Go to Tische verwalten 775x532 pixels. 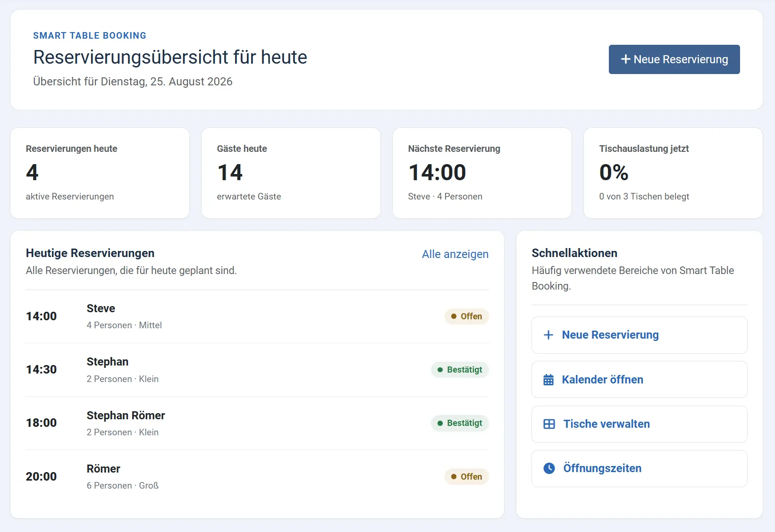(x=639, y=424)
